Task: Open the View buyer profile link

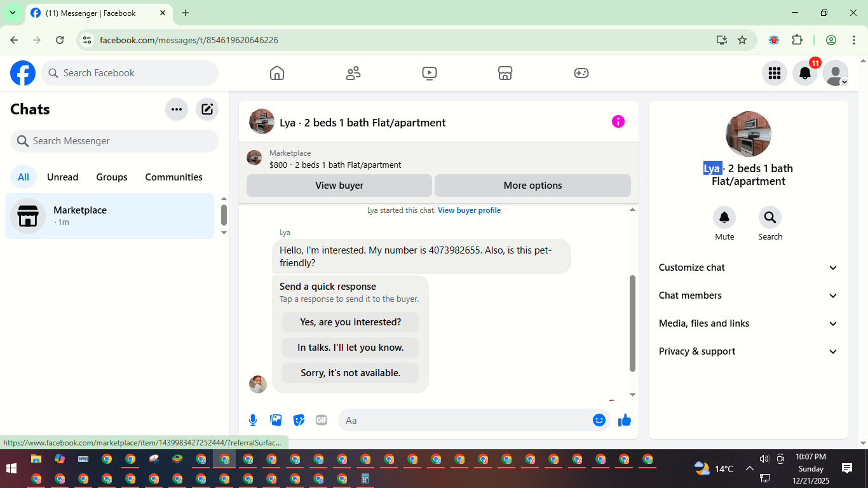Action: (469, 210)
